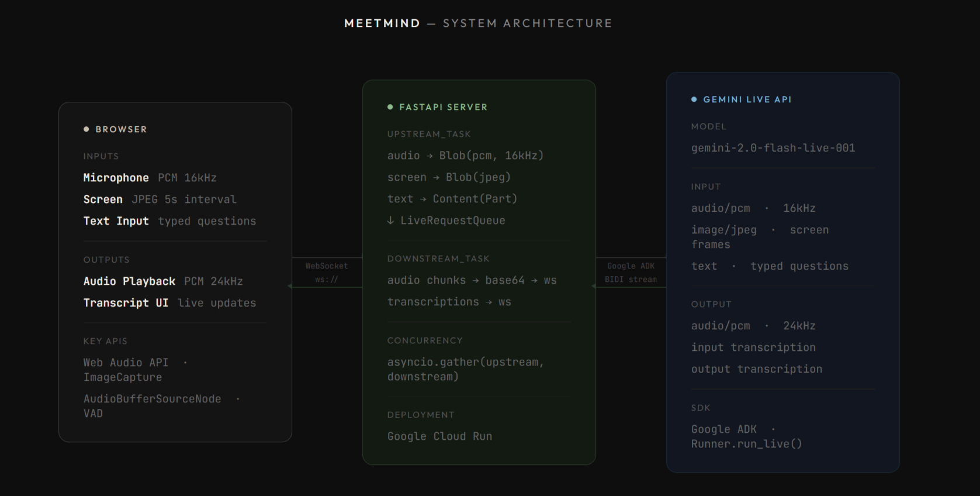Click the Microphone PCM 16kHz row
This screenshot has width=980, height=496.
(150, 178)
